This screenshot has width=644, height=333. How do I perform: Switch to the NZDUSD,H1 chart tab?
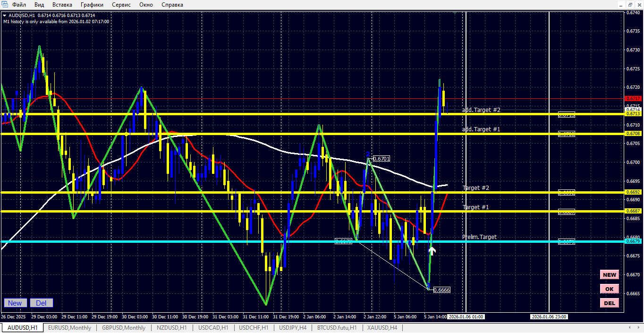coord(171,327)
